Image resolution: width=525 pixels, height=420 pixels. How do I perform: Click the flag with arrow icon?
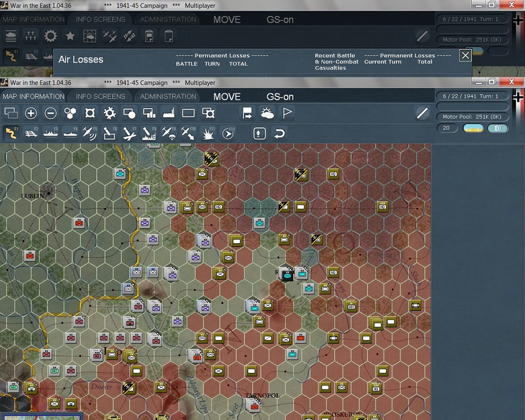click(x=248, y=113)
